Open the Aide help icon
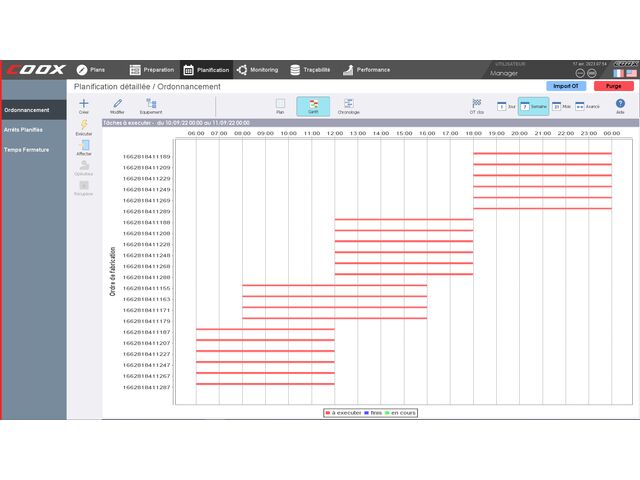Image resolution: width=640 pixels, height=480 pixels. point(620,104)
